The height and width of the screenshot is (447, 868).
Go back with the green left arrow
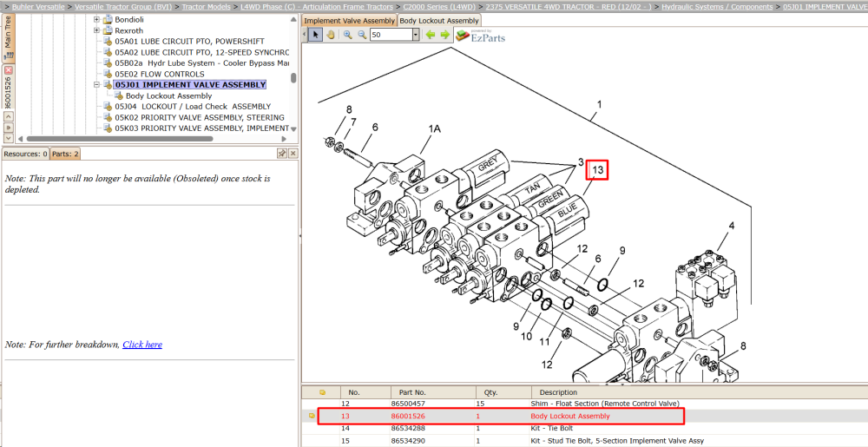pos(431,35)
